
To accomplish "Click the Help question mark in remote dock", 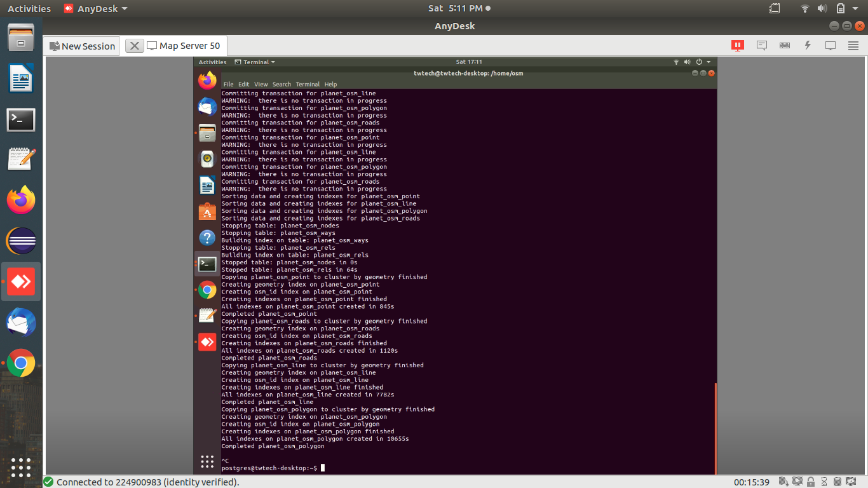I will click(207, 238).
